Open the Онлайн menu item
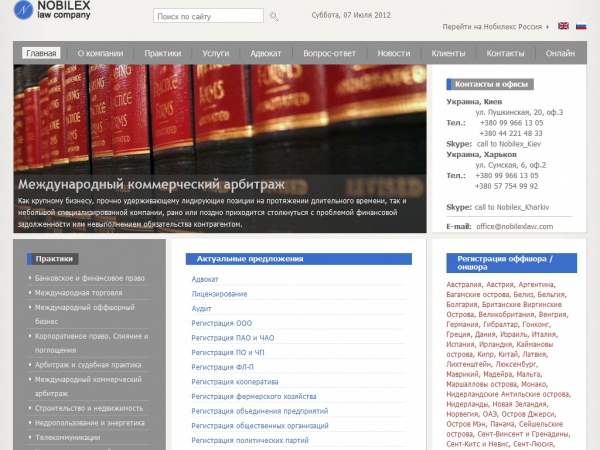The width and height of the screenshot is (600, 450). [560, 53]
